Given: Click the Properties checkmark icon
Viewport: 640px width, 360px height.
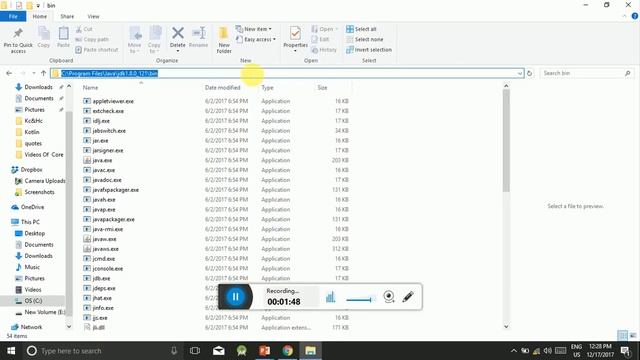Looking at the screenshot, I should pyautogui.click(x=296, y=33).
